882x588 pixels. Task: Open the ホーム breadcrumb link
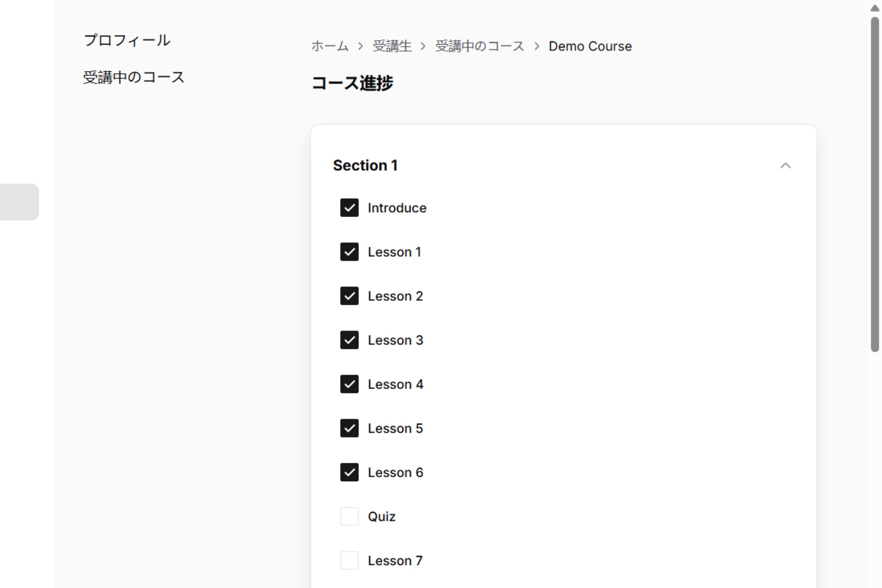click(x=329, y=46)
